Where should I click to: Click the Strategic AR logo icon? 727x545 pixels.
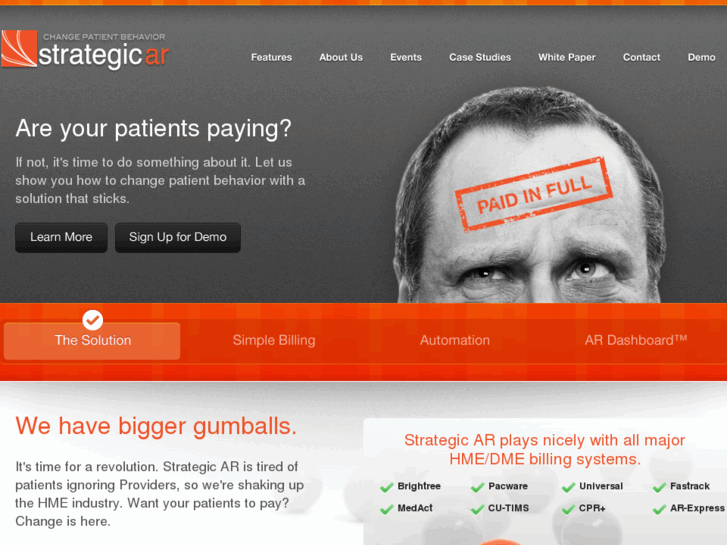click(x=19, y=49)
